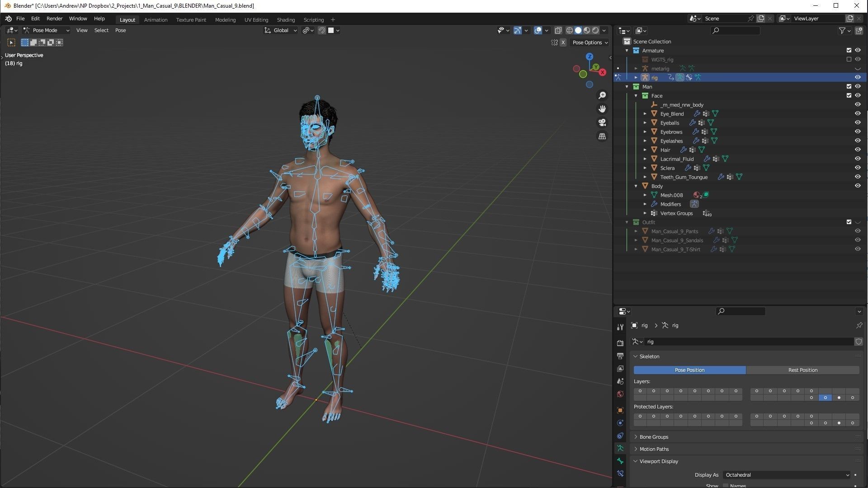868x488 pixels.
Task: Open Object Data armature properties tab
Action: pyautogui.click(x=620, y=448)
